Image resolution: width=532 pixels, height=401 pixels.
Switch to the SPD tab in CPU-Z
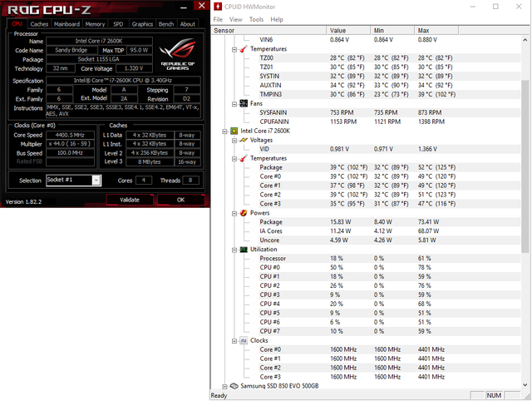(x=118, y=24)
